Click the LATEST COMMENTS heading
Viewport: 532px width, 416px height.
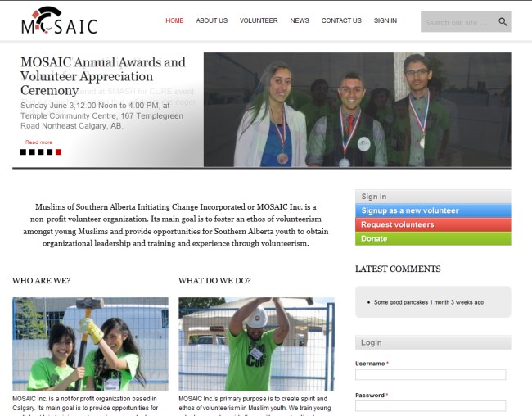(x=398, y=269)
